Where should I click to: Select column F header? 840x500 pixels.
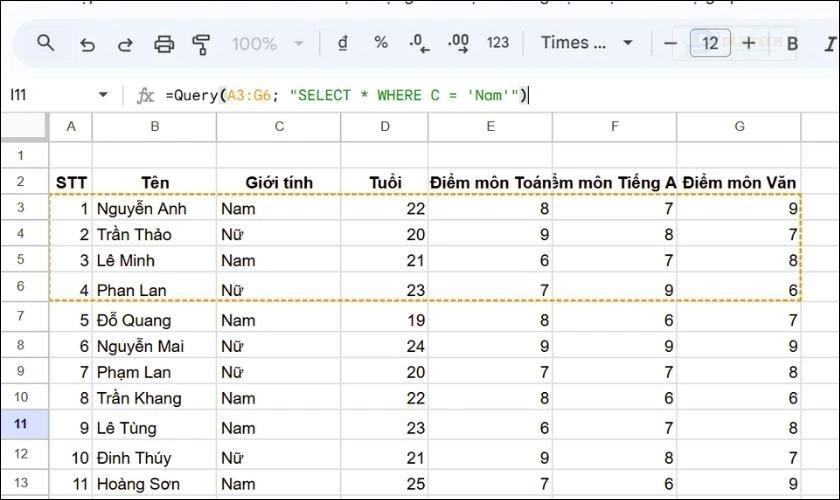(614, 126)
